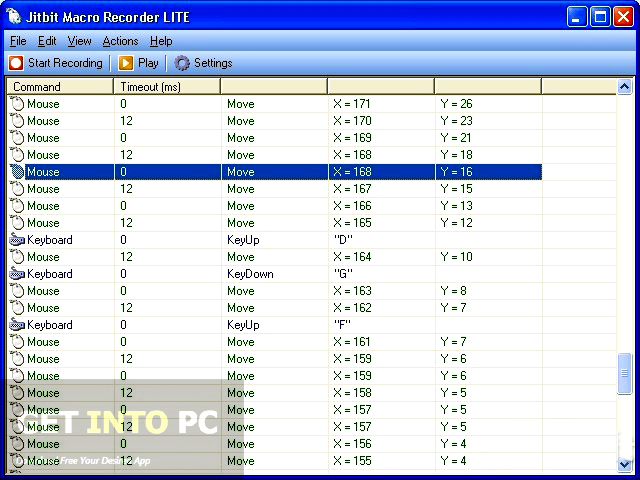Click mouse icon in X = 170 row

[17, 121]
